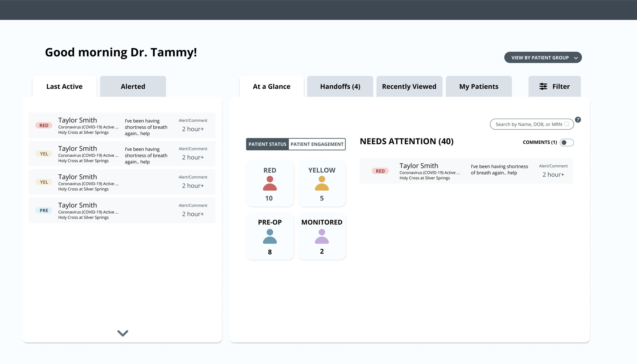Open the Handoffs (4) tab
Viewport: 637px width, 364px height.
tap(340, 87)
